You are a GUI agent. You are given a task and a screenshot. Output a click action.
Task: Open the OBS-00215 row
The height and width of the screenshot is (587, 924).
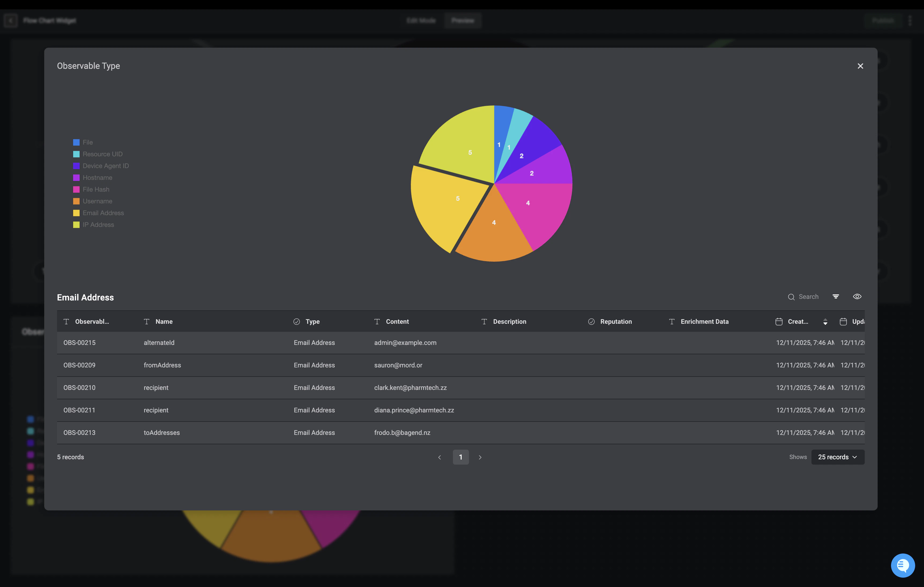point(79,343)
